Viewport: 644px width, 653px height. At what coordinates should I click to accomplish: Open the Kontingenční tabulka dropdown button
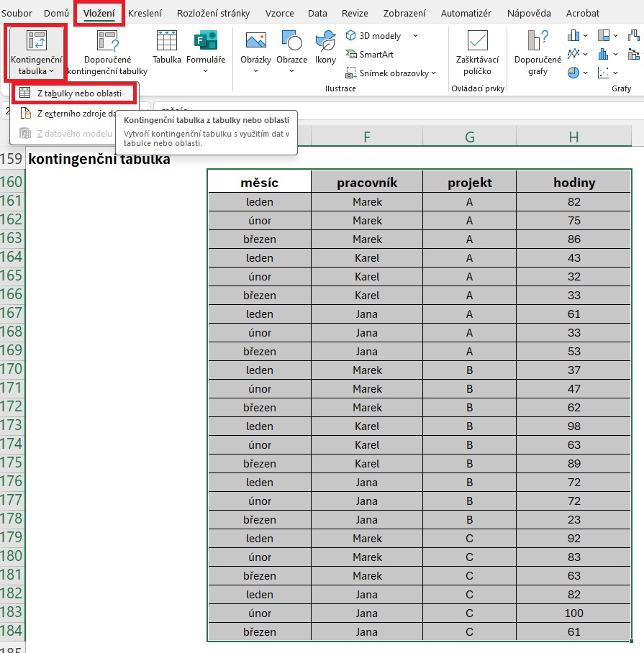tap(36, 52)
